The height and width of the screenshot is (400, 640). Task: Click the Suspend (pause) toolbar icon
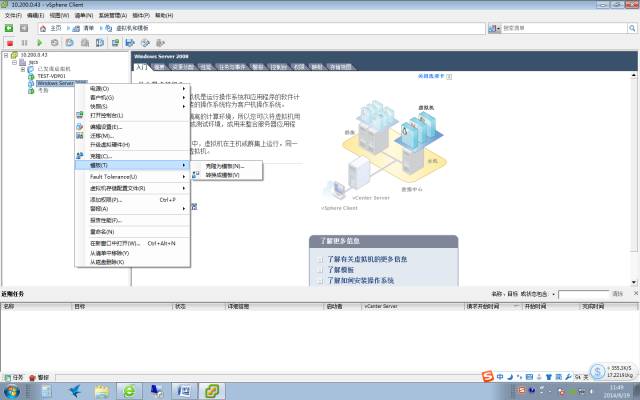point(24,42)
